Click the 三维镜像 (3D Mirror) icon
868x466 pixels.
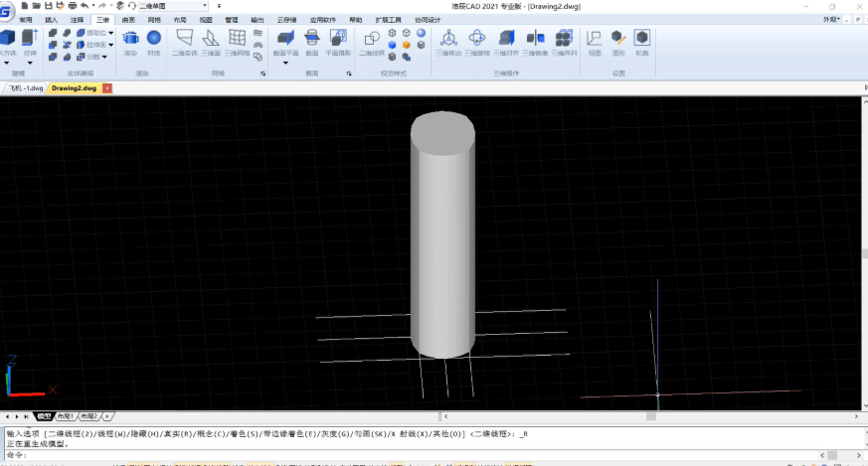coord(535,39)
